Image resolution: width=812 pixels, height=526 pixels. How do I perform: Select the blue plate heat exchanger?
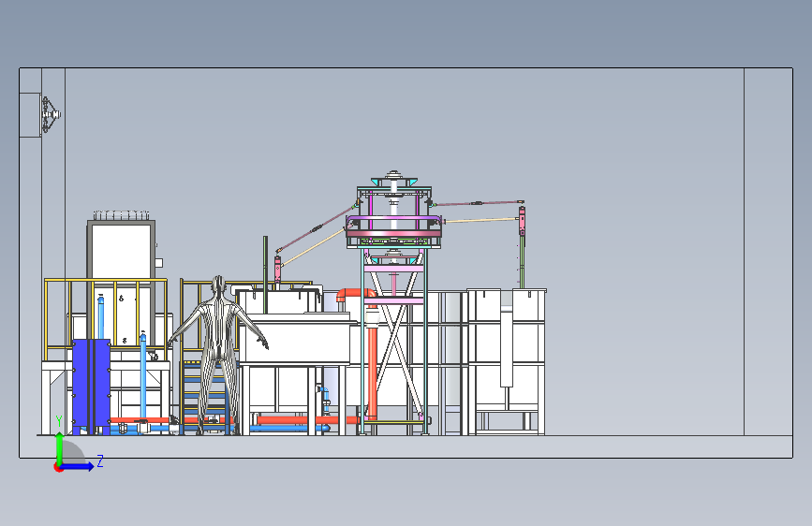click(91, 387)
